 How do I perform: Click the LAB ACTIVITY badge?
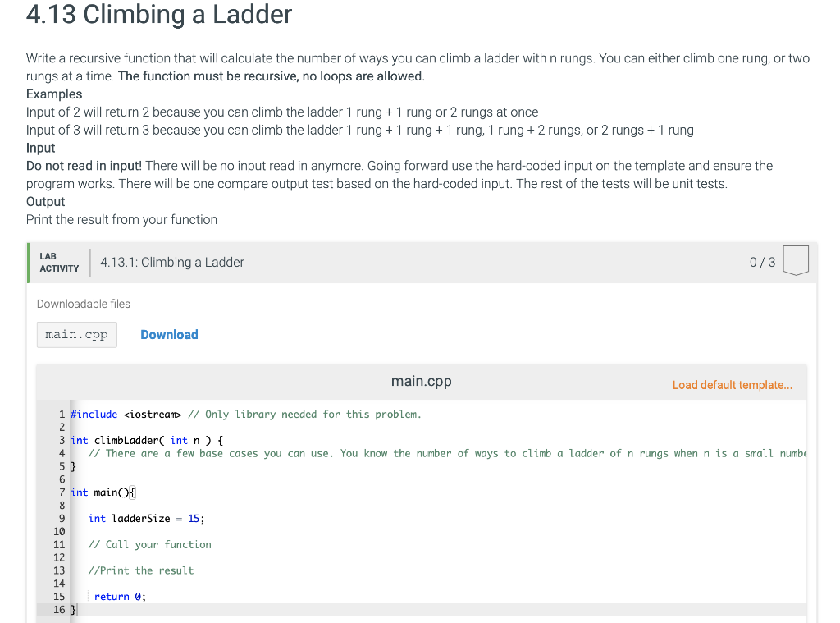(57, 262)
